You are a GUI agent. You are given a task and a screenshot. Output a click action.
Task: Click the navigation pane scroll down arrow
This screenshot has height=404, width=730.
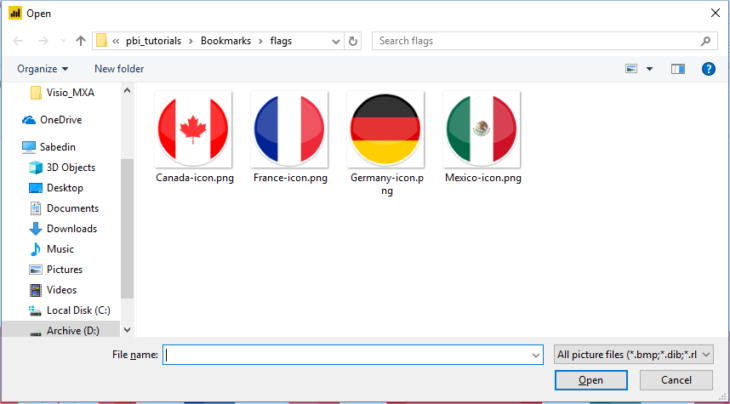coord(127,330)
